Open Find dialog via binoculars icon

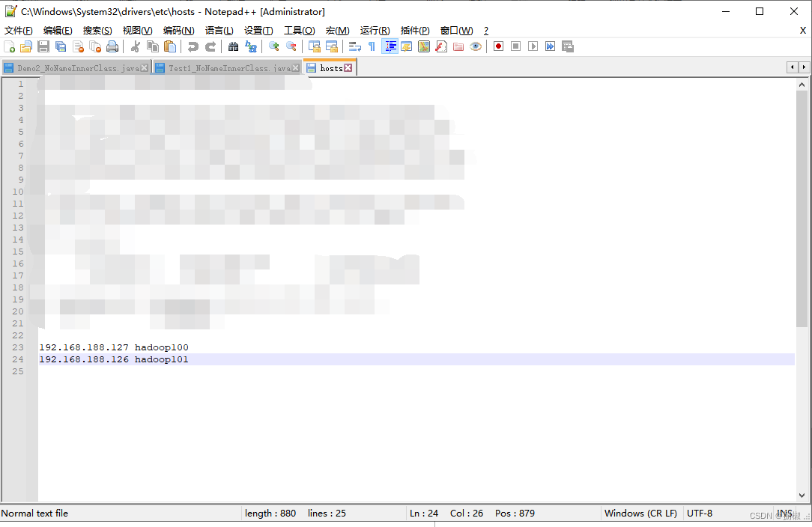coord(234,46)
